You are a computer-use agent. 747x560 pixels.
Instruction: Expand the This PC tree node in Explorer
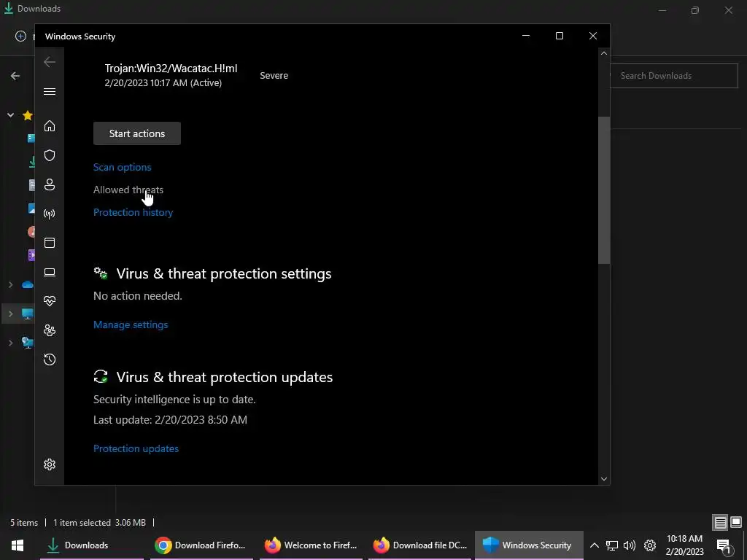point(10,314)
